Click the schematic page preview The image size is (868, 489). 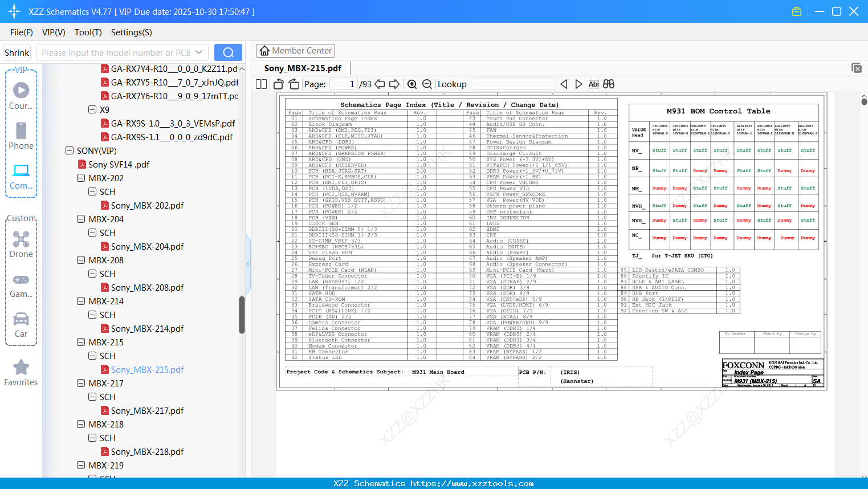[x=552, y=242]
